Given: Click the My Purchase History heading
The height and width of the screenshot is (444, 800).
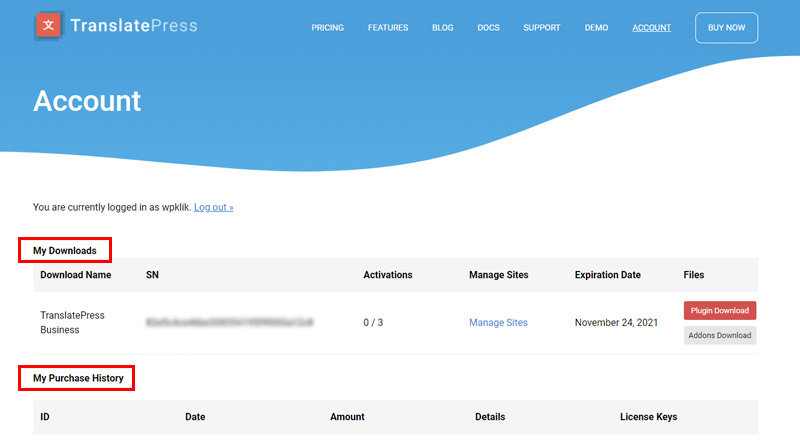Looking at the screenshot, I should click(x=78, y=378).
